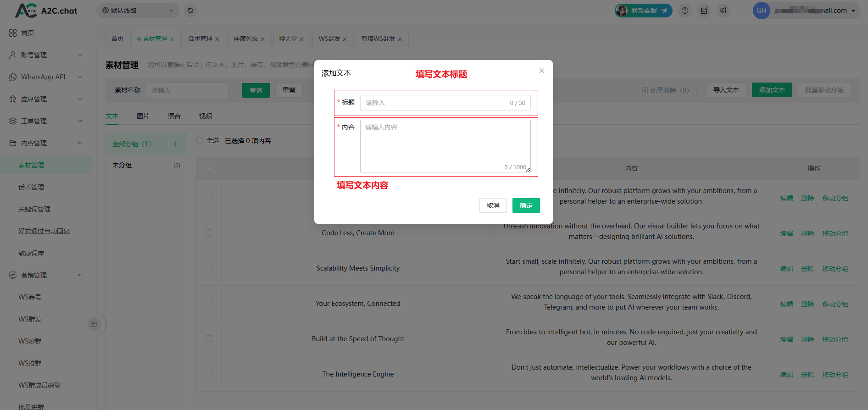Click the 取消 button in dialog
Image resolution: width=868 pixels, height=410 pixels.
point(493,205)
